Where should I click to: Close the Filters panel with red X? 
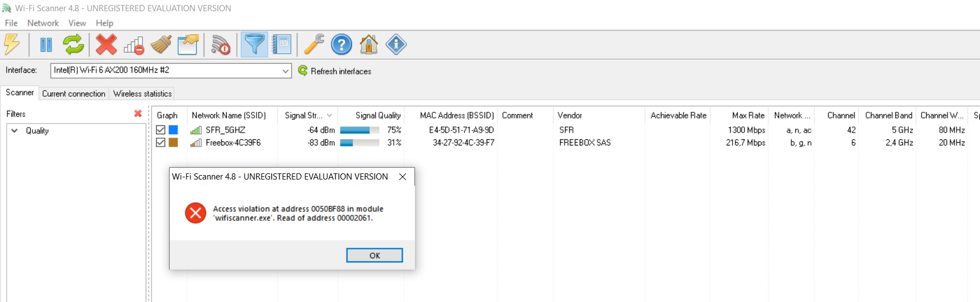(138, 114)
